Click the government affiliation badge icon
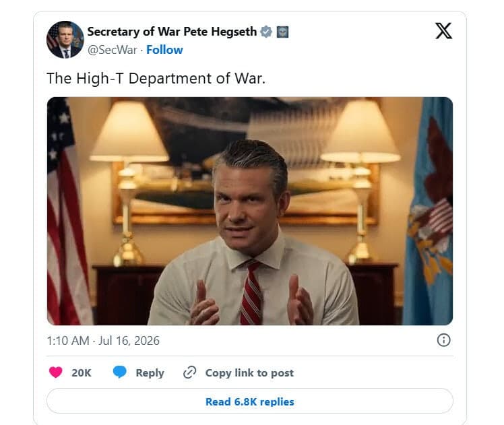Screen dimensions: 504x425 (282, 32)
